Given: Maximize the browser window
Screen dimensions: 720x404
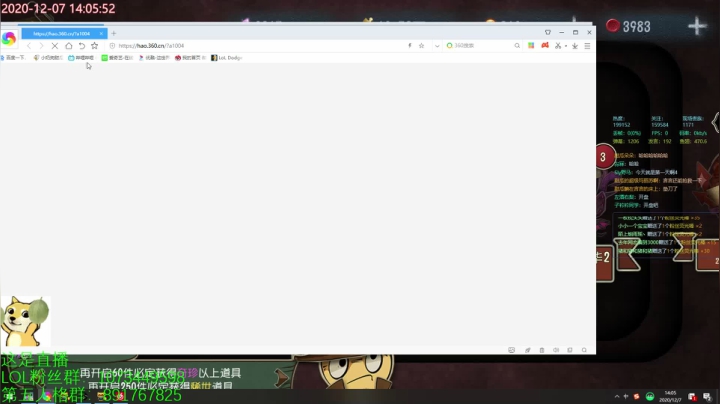Looking at the screenshot, I should (575, 33).
